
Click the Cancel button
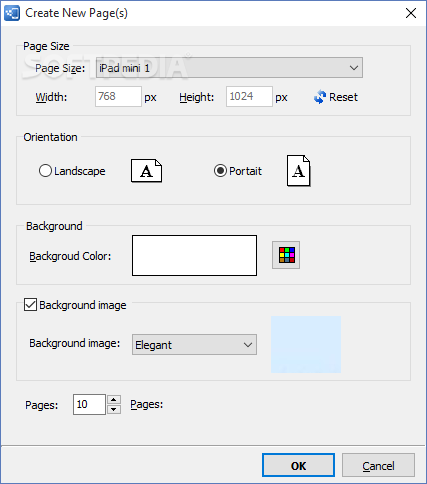(x=378, y=465)
